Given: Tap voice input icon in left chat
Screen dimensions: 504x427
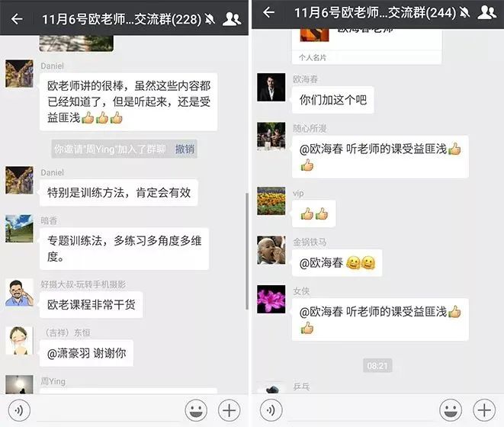Looking at the screenshot, I should 19,410.
